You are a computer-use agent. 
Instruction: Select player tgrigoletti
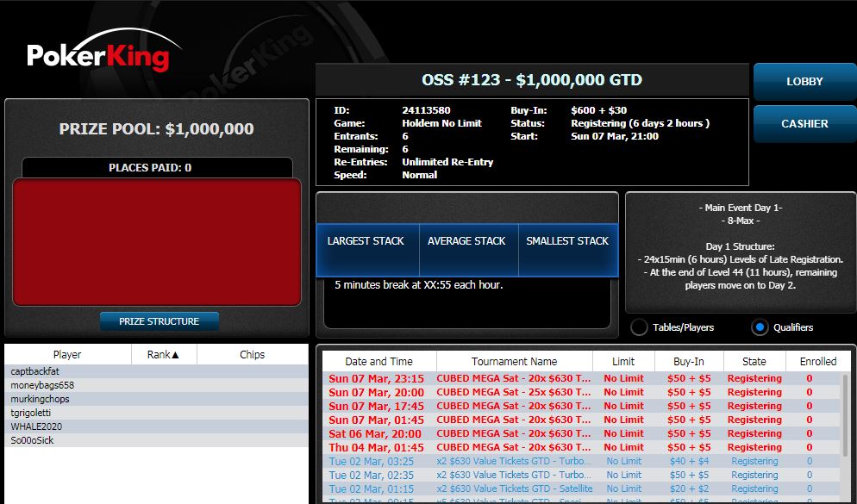point(156,413)
